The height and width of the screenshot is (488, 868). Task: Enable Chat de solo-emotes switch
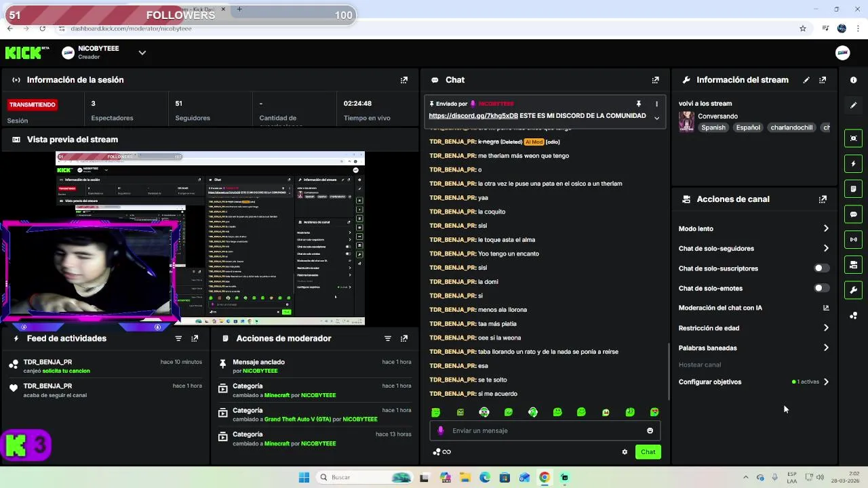[821, 288]
